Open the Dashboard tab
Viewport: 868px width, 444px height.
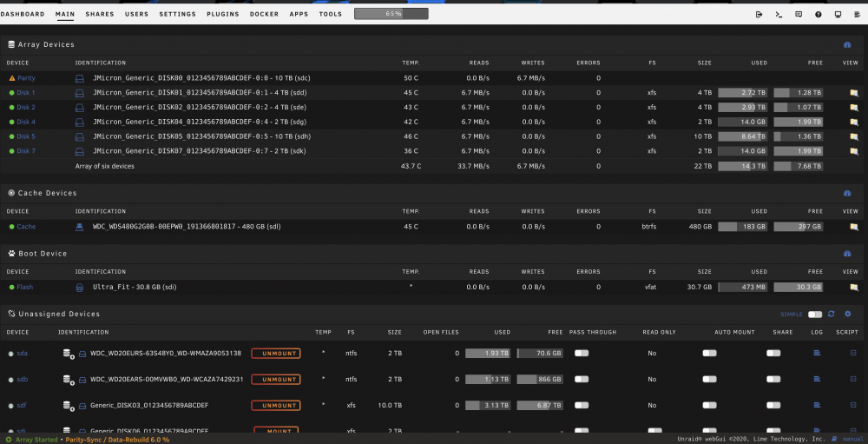(x=23, y=15)
